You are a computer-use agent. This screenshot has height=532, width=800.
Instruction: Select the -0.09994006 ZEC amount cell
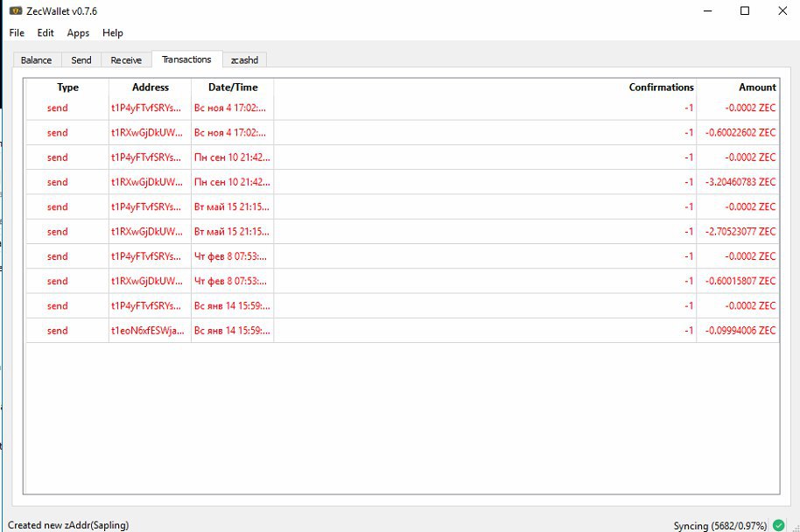(x=738, y=331)
